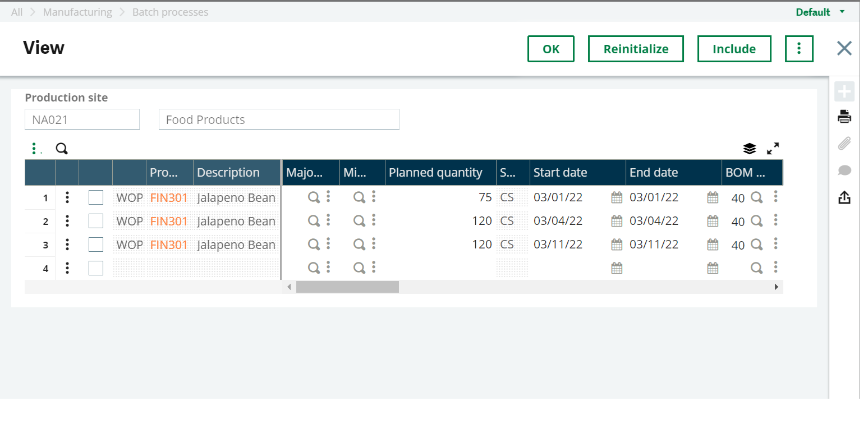Open the comment bubble icon
Viewport: 868px width, 429px height.
[x=844, y=170]
